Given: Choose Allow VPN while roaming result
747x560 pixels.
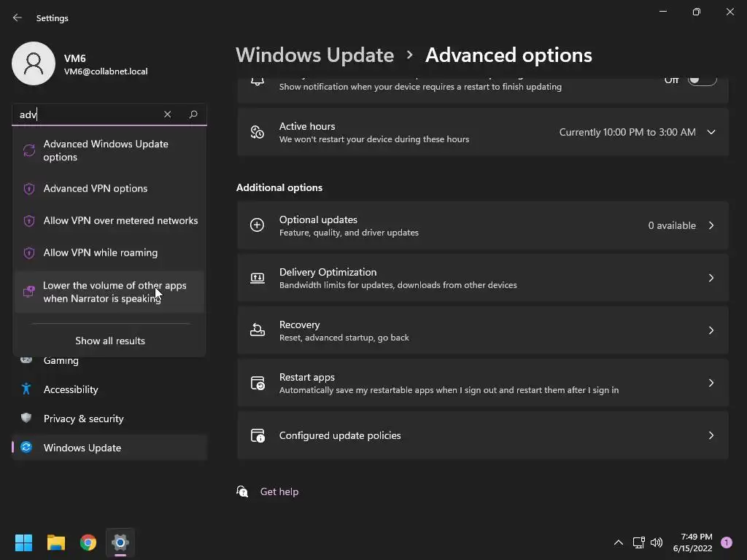Looking at the screenshot, I should coord(109,253).
